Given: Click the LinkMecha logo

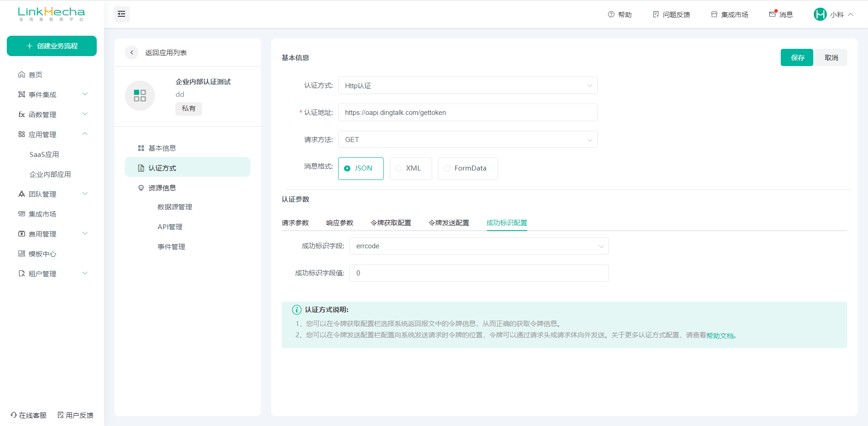Looking at the screenshot, I should coord(52,14).
